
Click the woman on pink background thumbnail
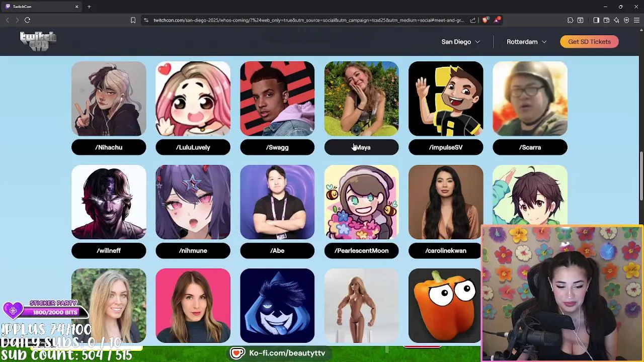[x=193, y=306]
